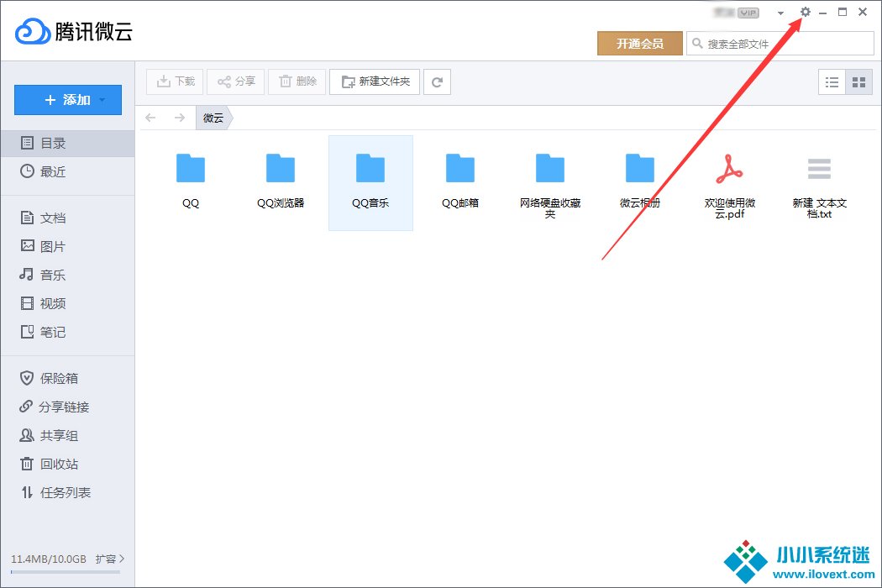Click the 新建文件夹 new folder button

pos(375,81)
